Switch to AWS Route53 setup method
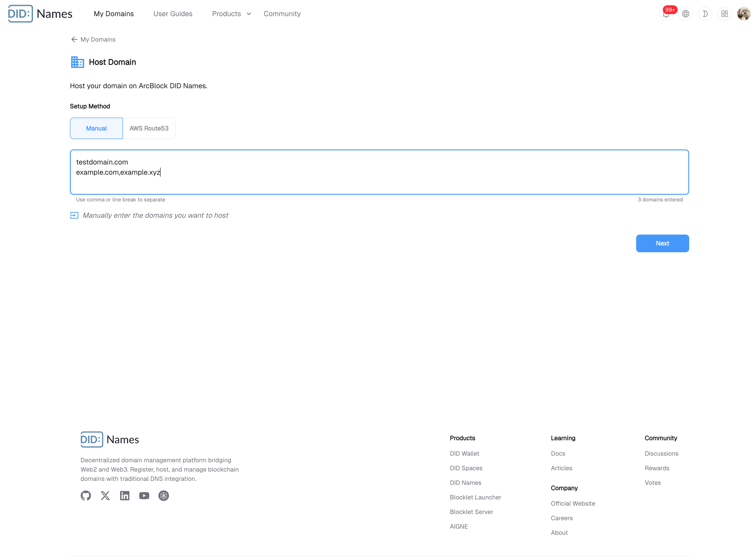 [149, 128]
